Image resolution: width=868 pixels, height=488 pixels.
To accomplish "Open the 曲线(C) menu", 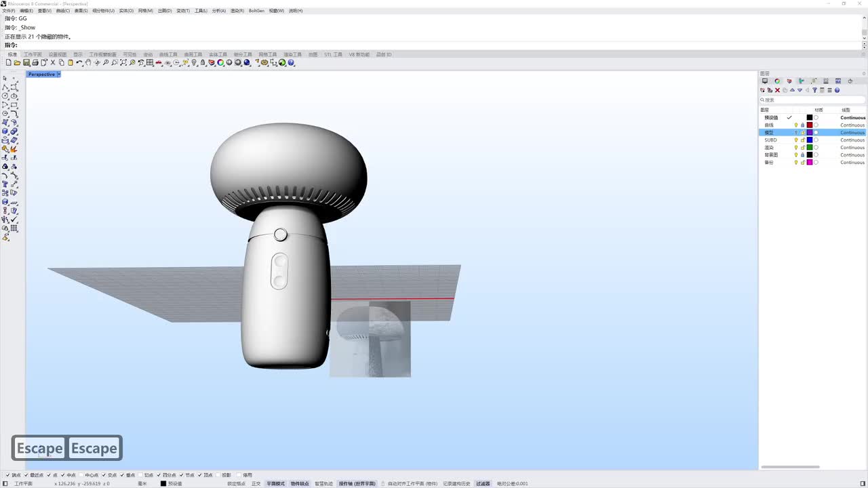I will coord(62,11).
